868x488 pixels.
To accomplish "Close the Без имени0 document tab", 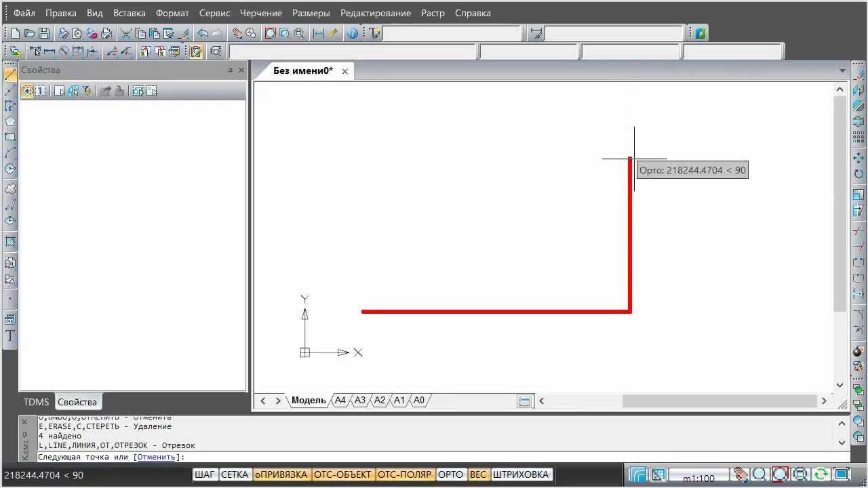I will (345, 71).
